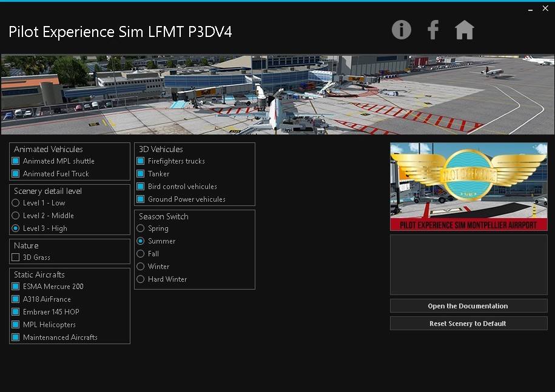Viewport: 555px width, 392px height.
Task: Disable the Tanker vehicle checkbox
Action: (x=141, y=174)
